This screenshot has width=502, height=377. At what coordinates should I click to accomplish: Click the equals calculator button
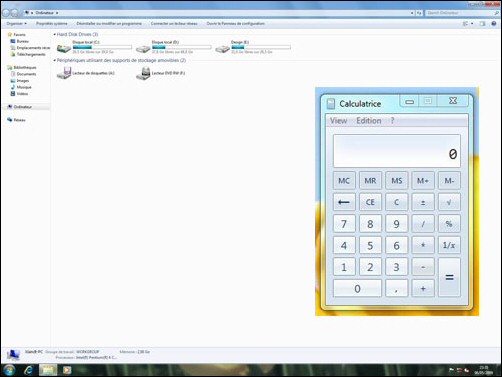449,277
